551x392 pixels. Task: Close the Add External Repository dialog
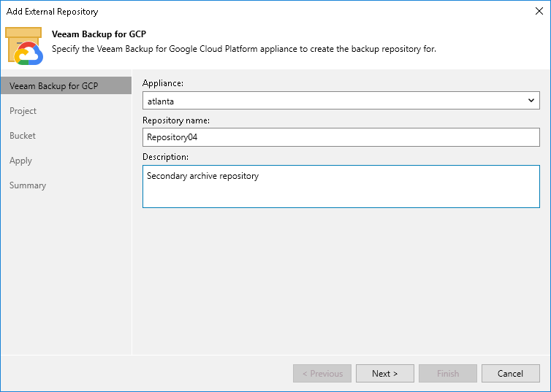539,11
